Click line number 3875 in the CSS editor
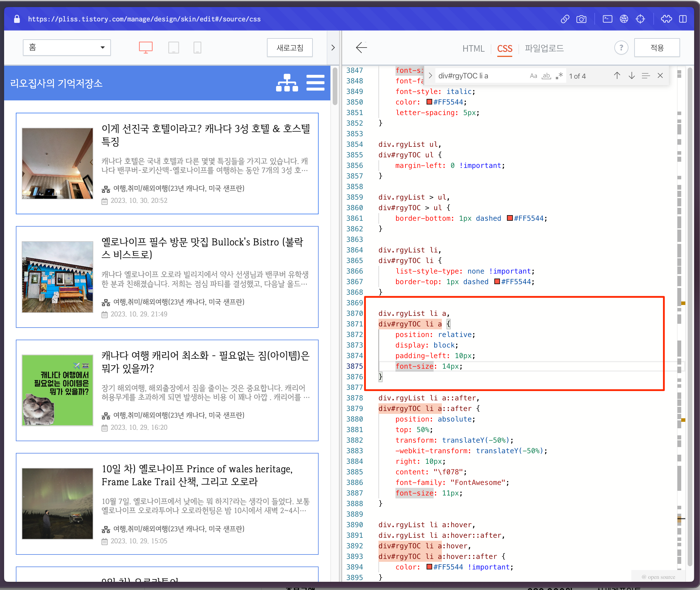 pyautogui.click(x=355, y=366)
